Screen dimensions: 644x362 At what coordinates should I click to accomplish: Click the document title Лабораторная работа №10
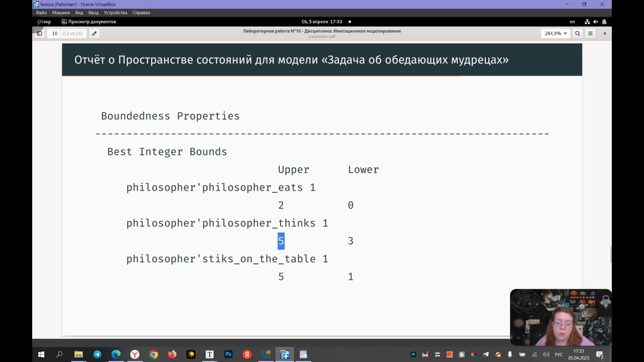coord(322,31)
